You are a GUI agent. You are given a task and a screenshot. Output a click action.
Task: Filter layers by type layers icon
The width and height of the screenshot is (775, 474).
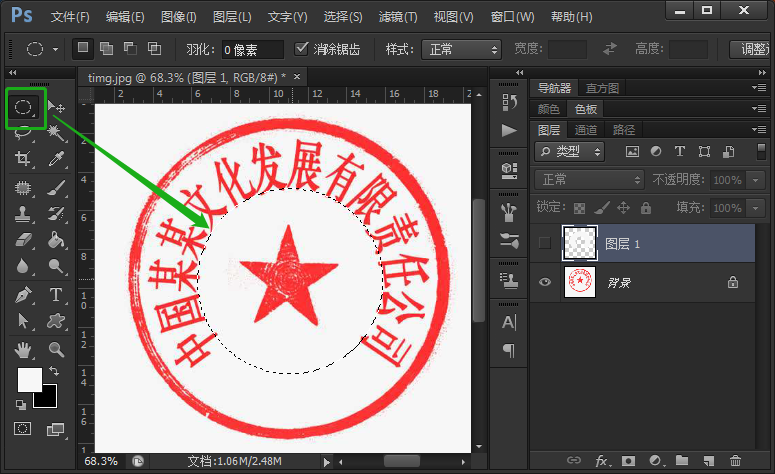point(680,151)
